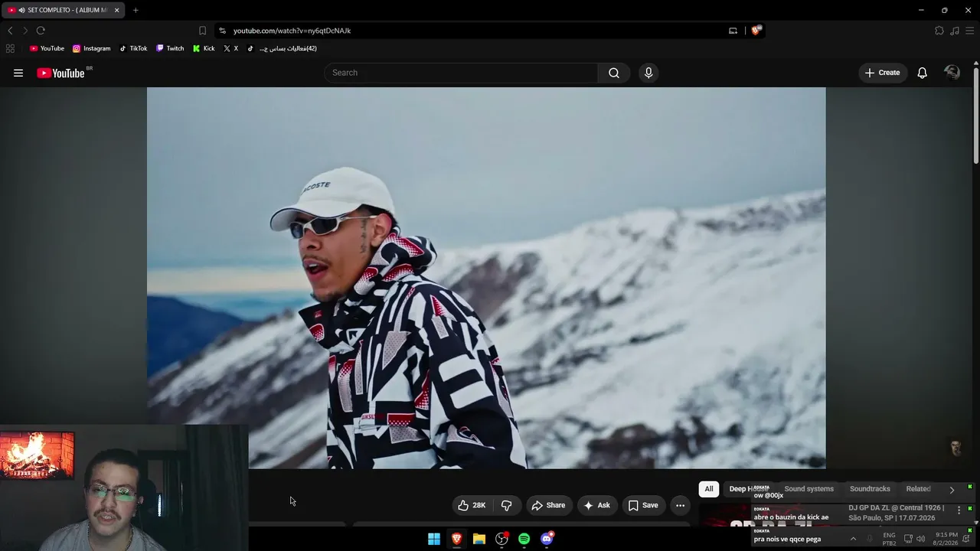
Task: View site information icon beside the URL
Action: (x=222, y=31)
